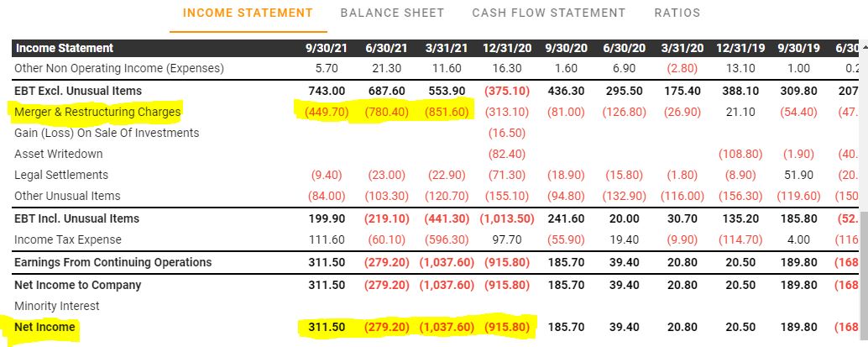This screenshot has height=347, width=868.
Task: Click the highlighted Net Income row label
Action: tap(44, 327)
